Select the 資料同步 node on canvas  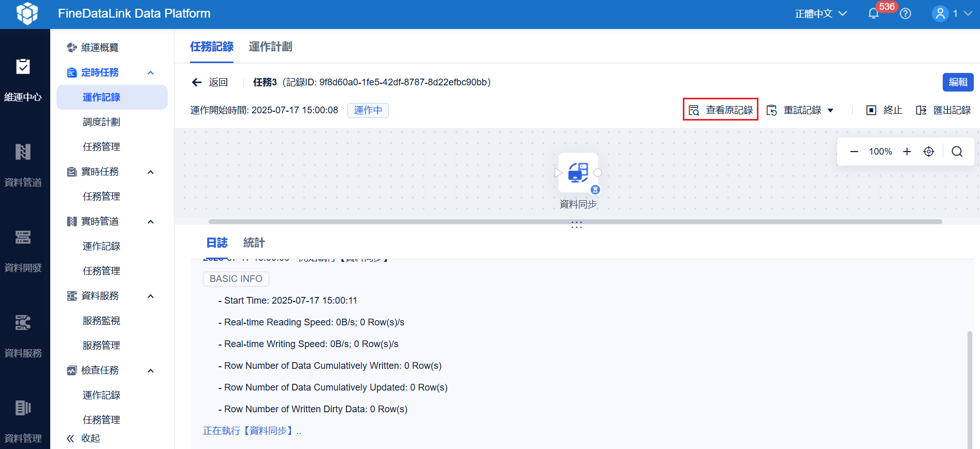point(578,173)
